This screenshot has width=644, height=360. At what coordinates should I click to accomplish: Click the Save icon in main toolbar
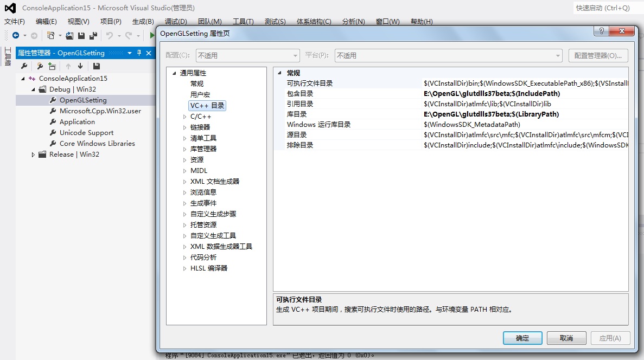coord(81,36)
